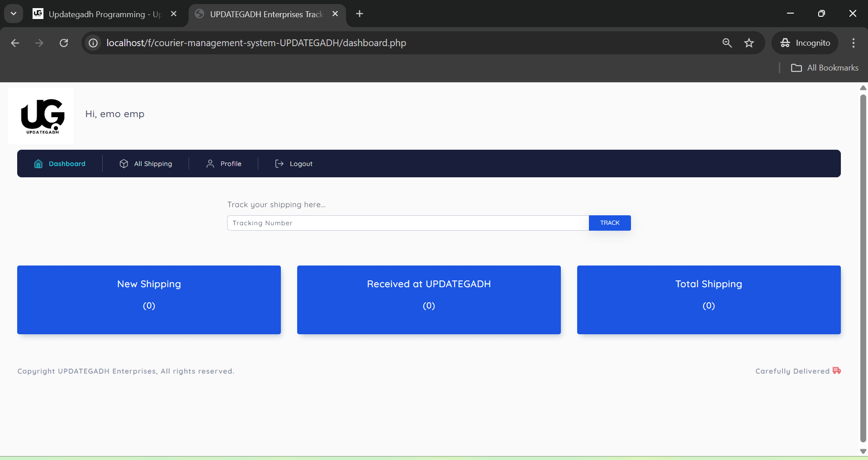Open the page info icon in address bar
This screenshot has height=460, width=868.
(x=93, y=43)
